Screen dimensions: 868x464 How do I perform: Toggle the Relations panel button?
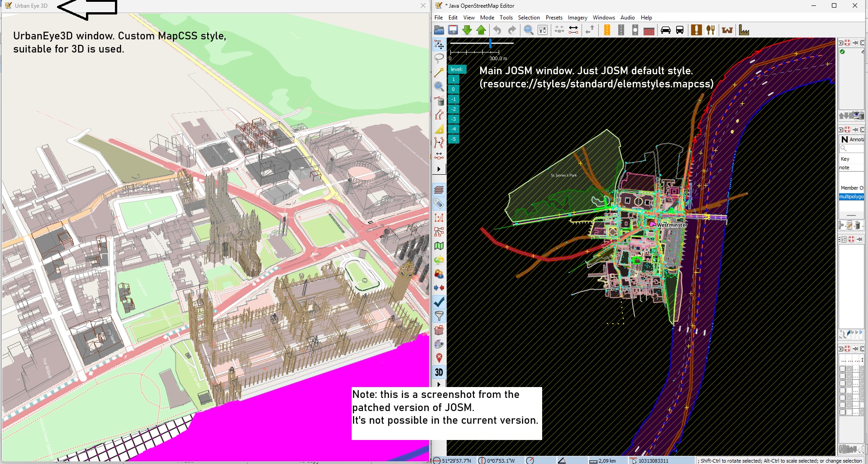point(439,232)
